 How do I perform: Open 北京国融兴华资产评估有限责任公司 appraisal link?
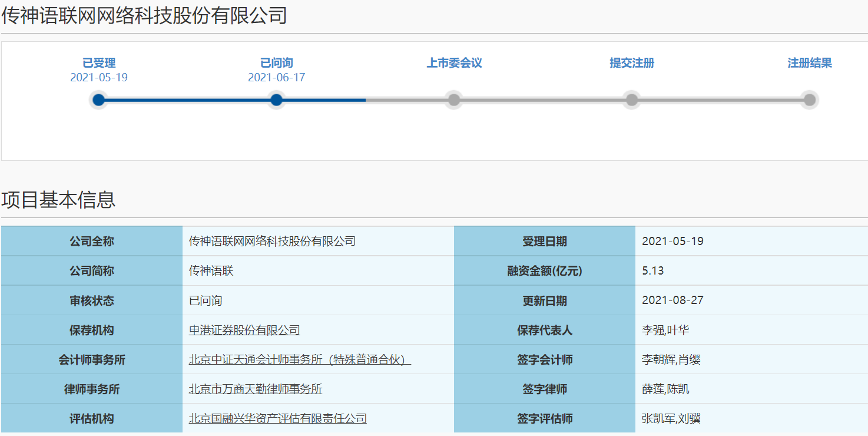coord(278,418)
